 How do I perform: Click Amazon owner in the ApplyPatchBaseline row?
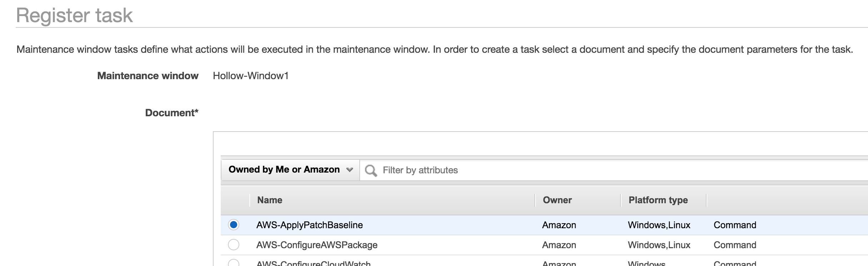click(x=559, y=225)
